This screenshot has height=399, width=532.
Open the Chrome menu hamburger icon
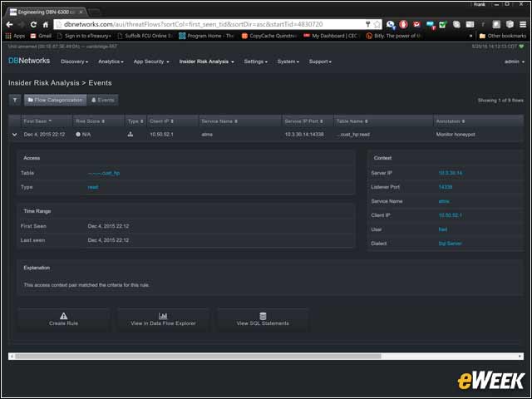click(x=523, y=24)
